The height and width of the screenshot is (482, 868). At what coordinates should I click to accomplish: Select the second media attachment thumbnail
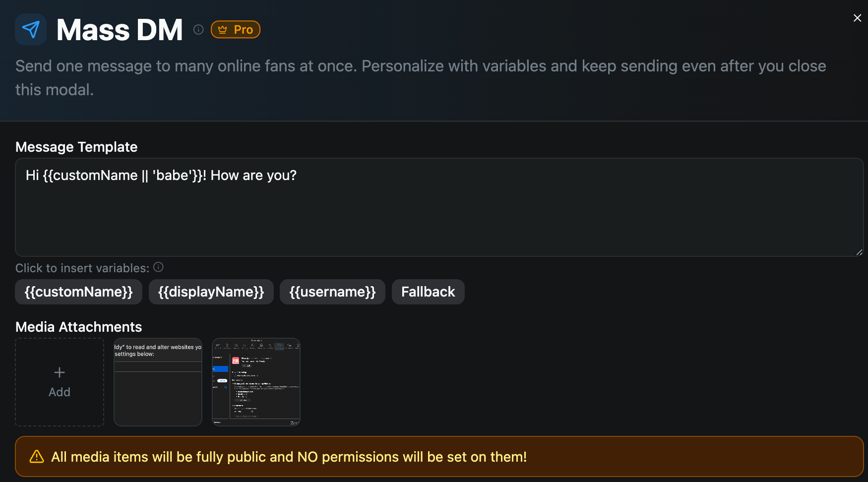[x=256, y=382]
